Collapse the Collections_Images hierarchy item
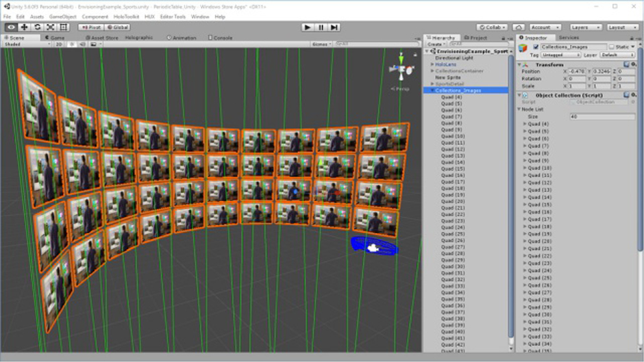644x362 pixels. pyautogui.click(x=432, y=90)
